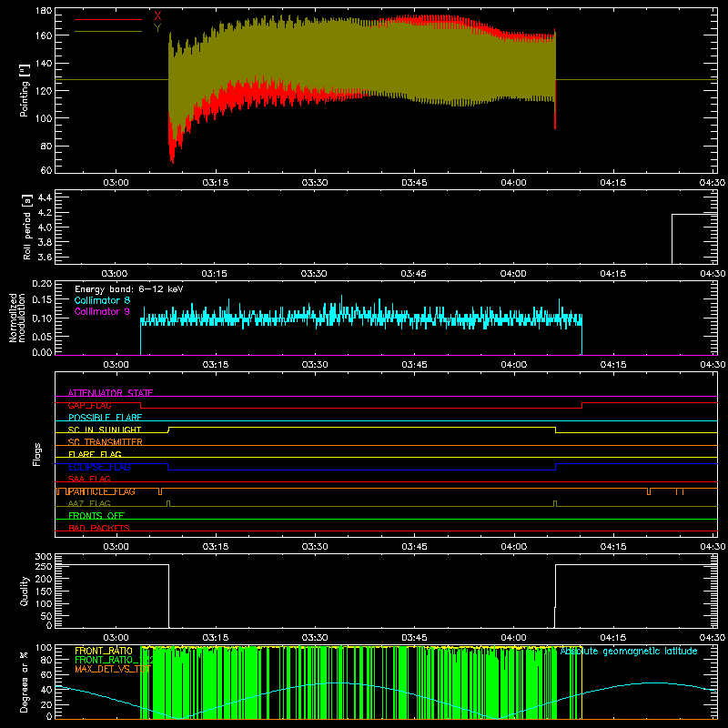This screenshot has width=728, height=728.
Task: Click the 04:00 tick below modulation plot
Action: (513, 365)
